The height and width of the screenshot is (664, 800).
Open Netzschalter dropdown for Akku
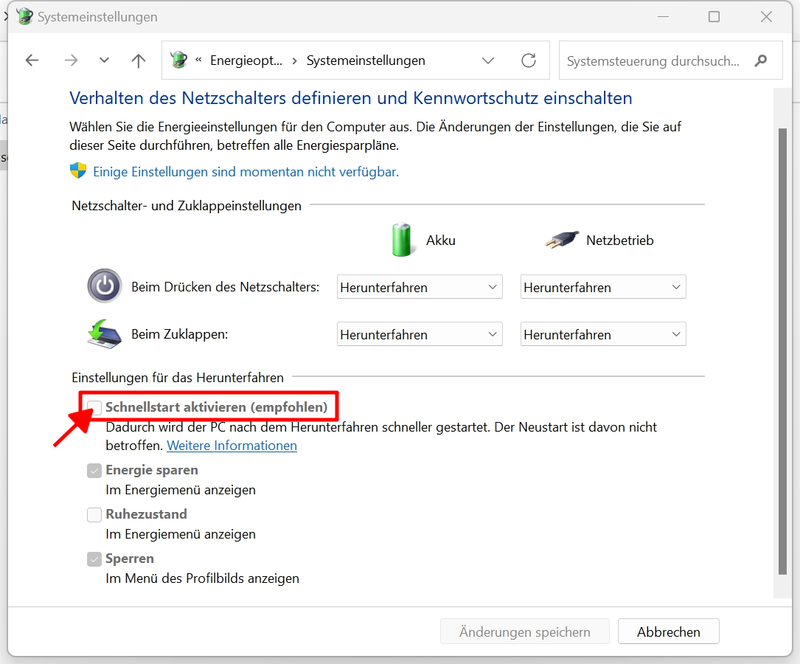[419, 287]
